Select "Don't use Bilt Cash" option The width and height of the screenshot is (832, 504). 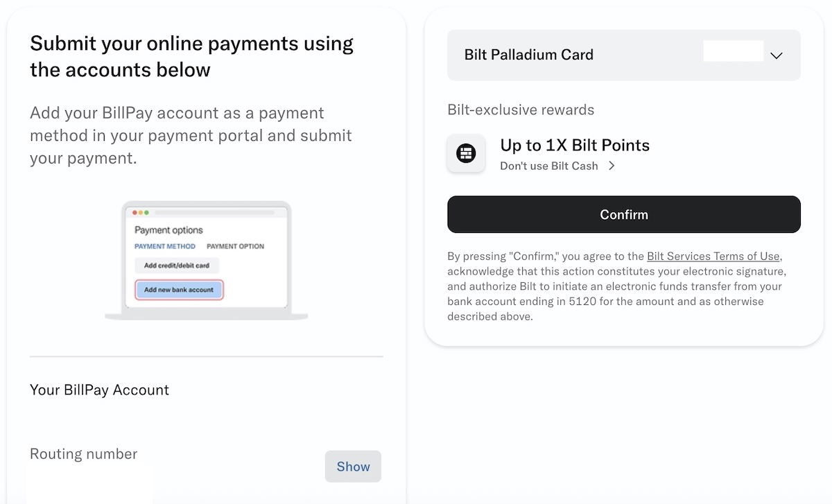tap(548, 166)
